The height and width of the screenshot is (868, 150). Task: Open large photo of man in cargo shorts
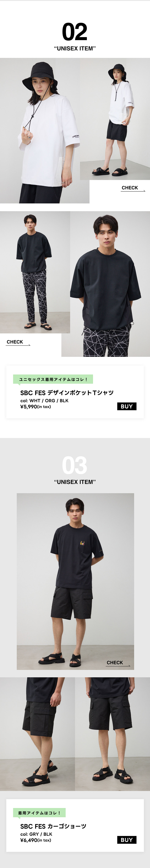pos(75,573)
